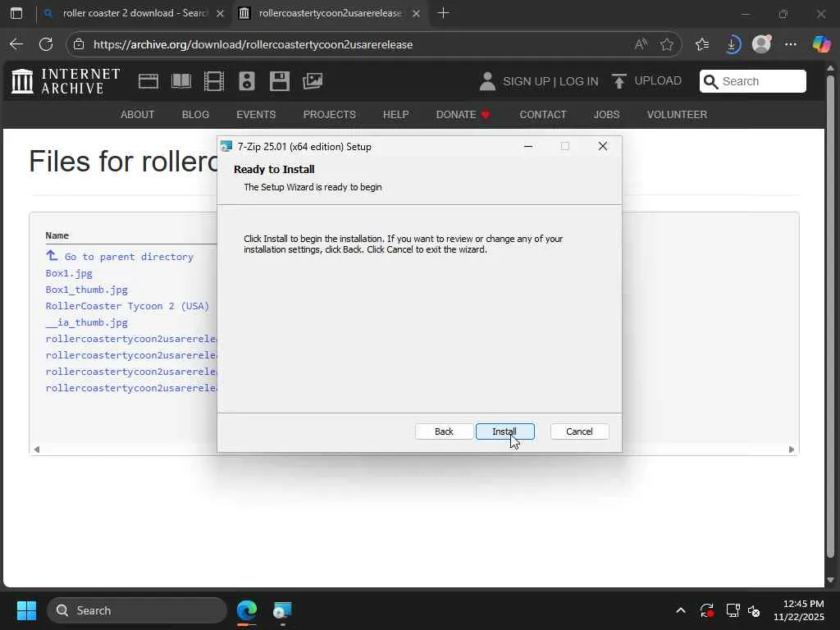Add this page to favorites star

[667, 44]
